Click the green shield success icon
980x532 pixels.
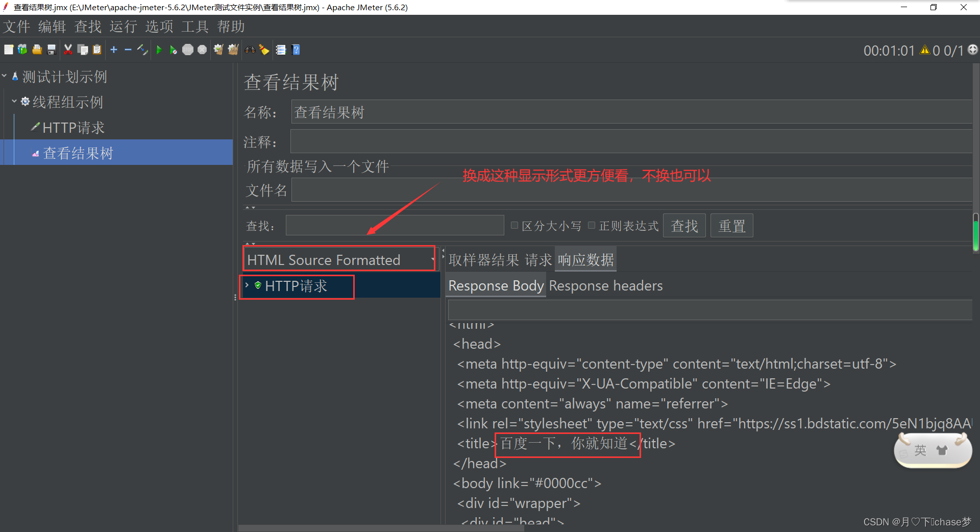point(258,285)
